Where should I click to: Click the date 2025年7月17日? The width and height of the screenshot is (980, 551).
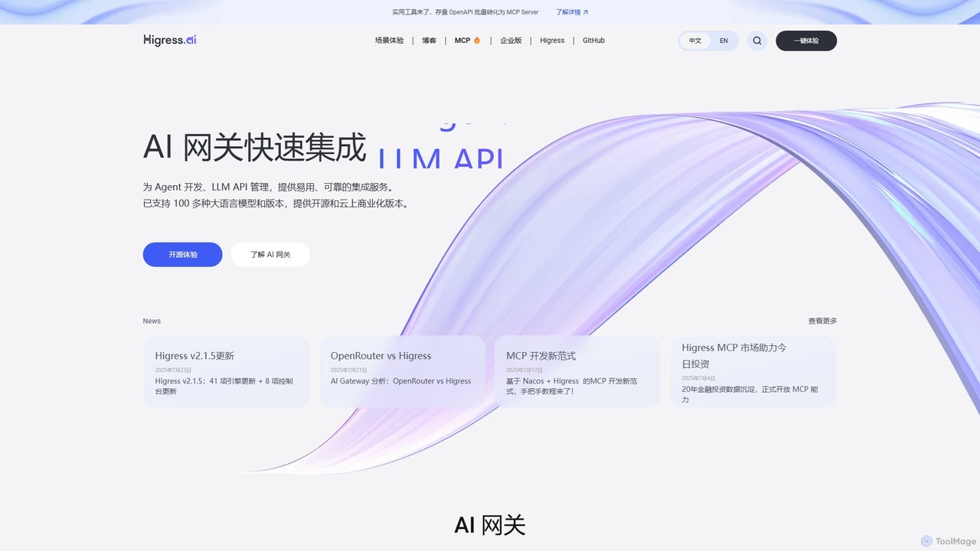pyautogui.click(x=524, y=370)
